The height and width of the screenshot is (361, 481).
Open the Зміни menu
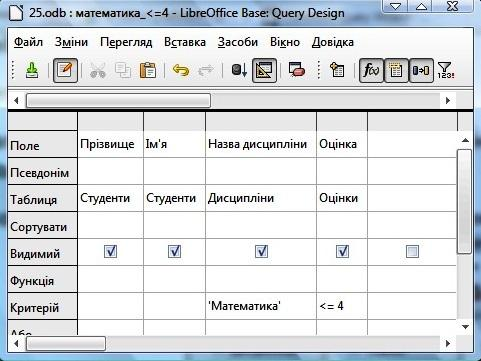point(71,42)
